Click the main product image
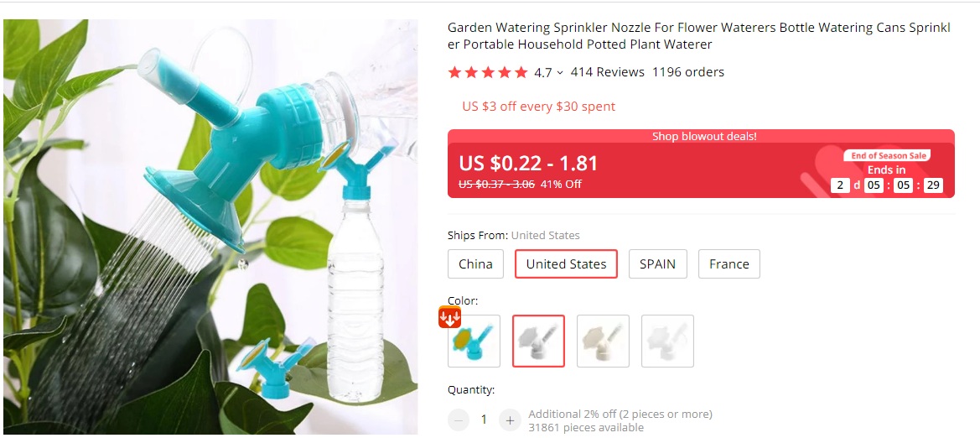The width and height of the screenshot is (980, 438). tap(210, 227)
